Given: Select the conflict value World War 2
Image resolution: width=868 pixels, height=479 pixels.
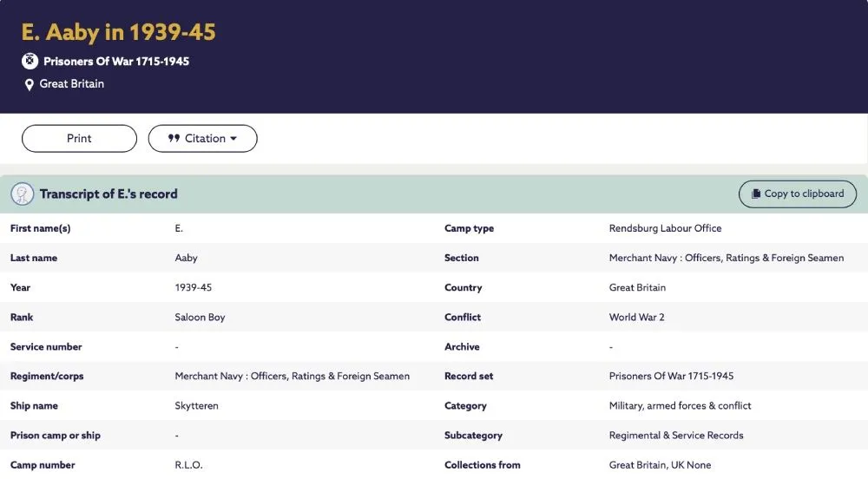Looking at the screenshot, I should coord(636,318).
